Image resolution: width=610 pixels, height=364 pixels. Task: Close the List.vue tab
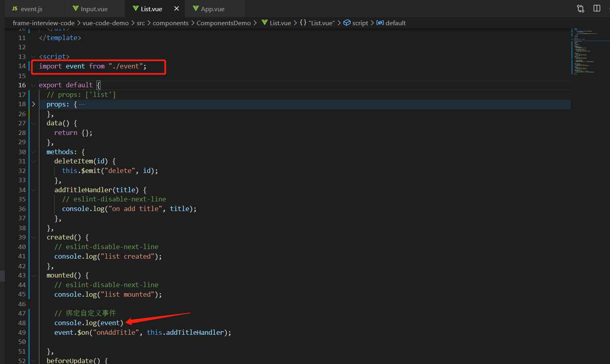pyautogui.click(x=176, y=8)
